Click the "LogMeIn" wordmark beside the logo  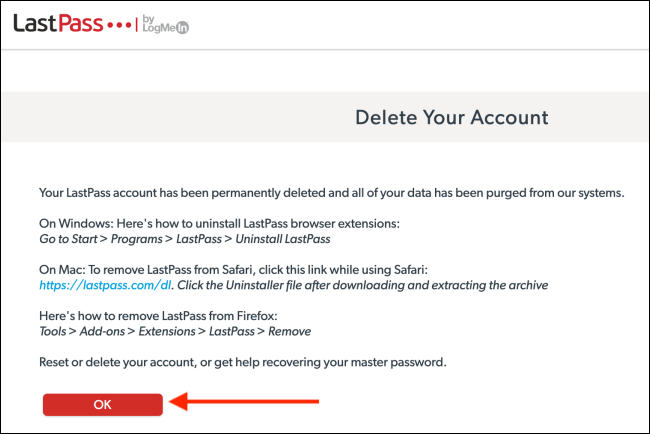click(172, 29)
